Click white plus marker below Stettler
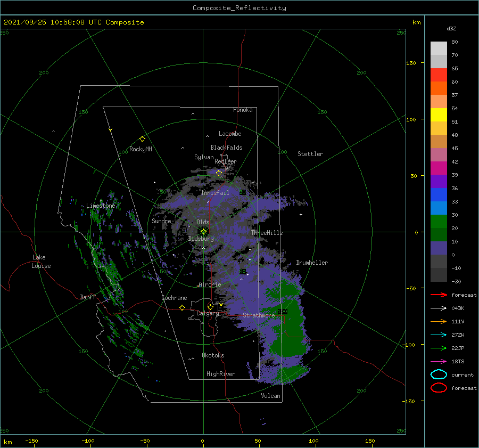Viewport: 479px width, 448px height. click(x=301, y=214)
